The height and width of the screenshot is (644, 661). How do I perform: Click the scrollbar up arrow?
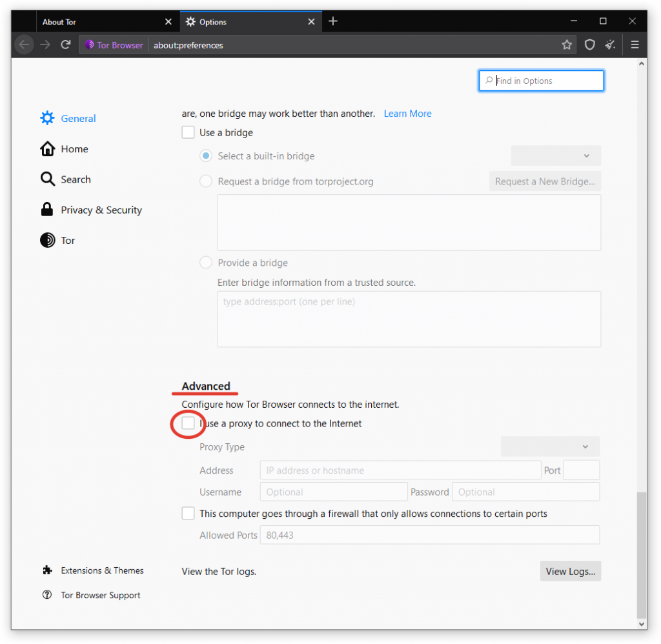[641, 64]
